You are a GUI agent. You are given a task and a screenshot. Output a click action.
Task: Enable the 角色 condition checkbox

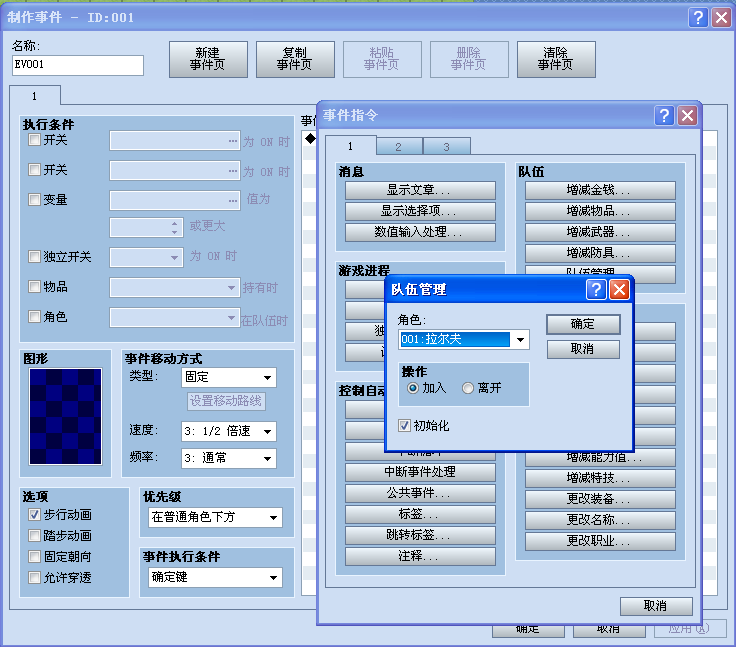tap(34, 316)
